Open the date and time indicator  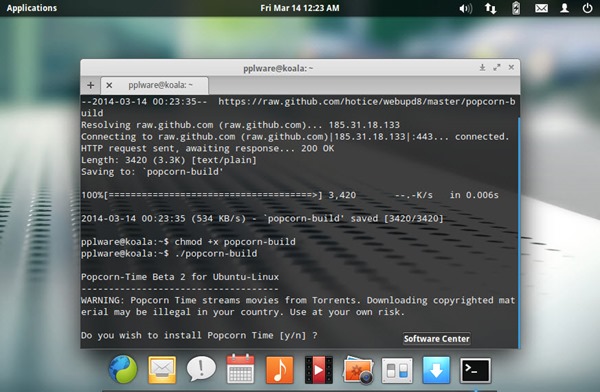coord(300,8)
